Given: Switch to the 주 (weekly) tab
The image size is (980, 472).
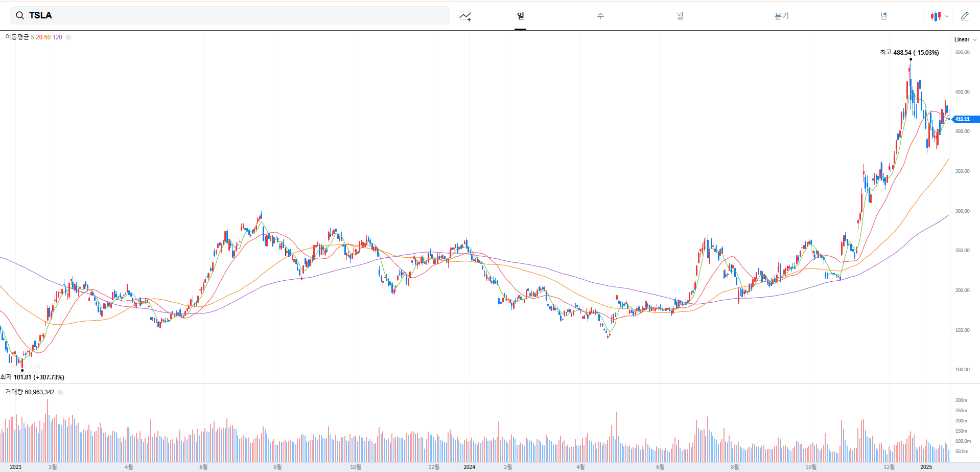Looking at the screenshot, I should pyautogui.click(x=600, y=16).
